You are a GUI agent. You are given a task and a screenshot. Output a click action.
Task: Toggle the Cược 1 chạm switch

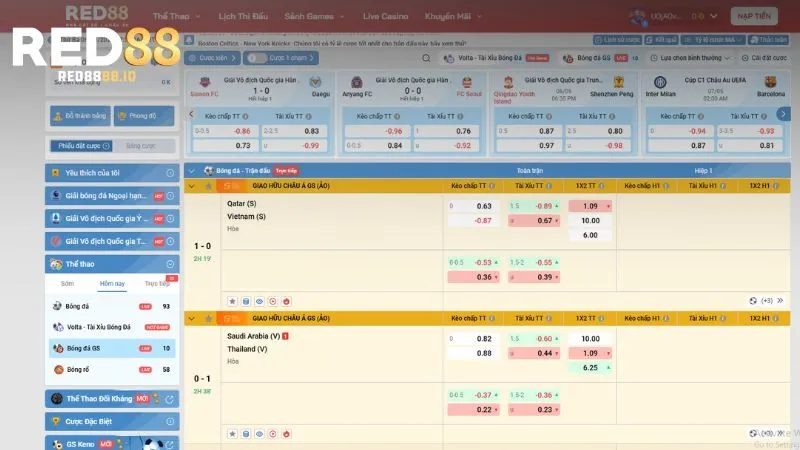pyautogui.click(x=256, y=58)
